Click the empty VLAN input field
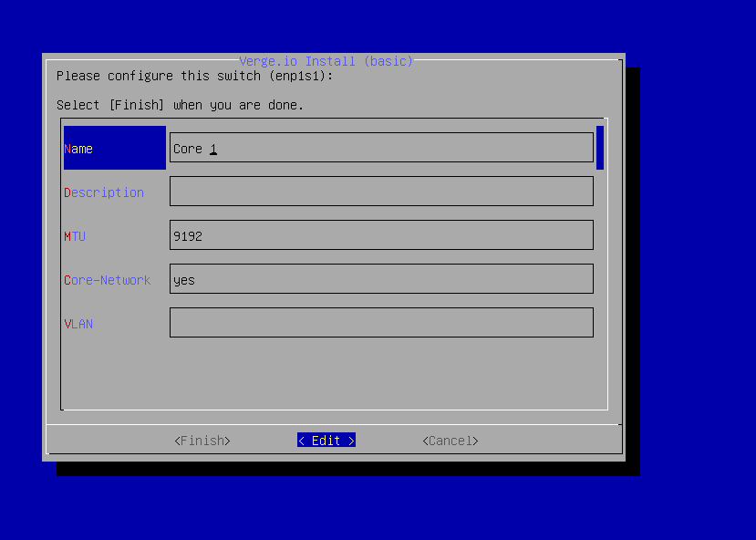Image resolution: width=756 pixels, height=540 pixels. [x=380, y=322]
